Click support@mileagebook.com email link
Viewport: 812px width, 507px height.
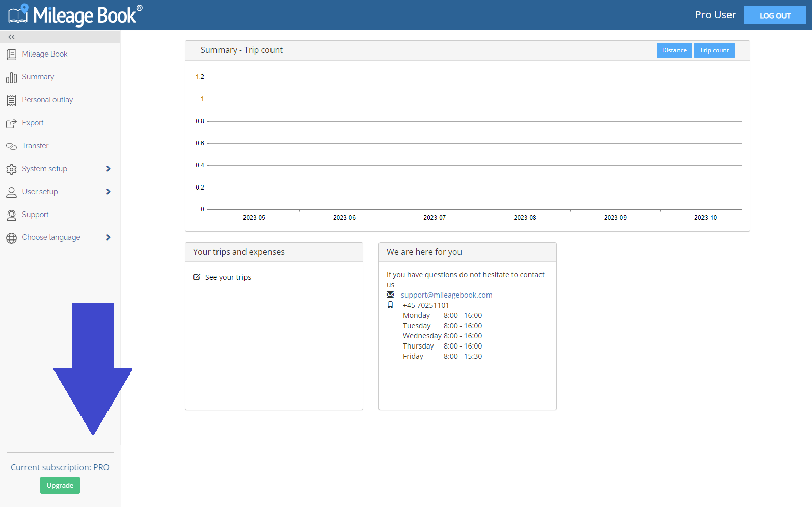(447, 295)
